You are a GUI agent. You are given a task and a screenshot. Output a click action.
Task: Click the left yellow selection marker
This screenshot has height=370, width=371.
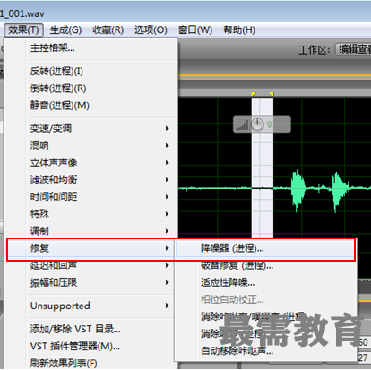pyautogui.click(x=253, y=94)
